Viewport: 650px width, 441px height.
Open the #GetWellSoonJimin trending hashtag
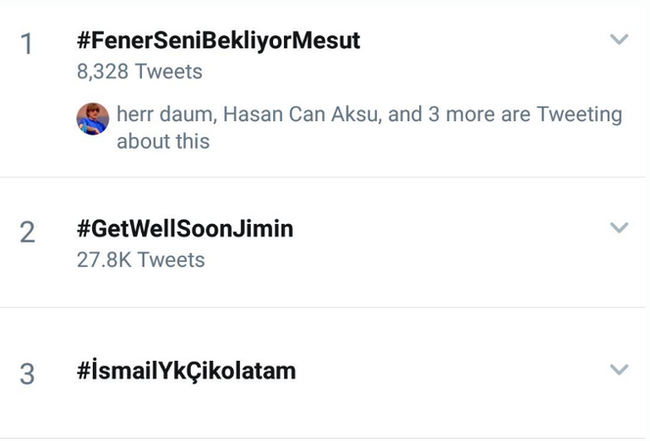click(185, 229)
